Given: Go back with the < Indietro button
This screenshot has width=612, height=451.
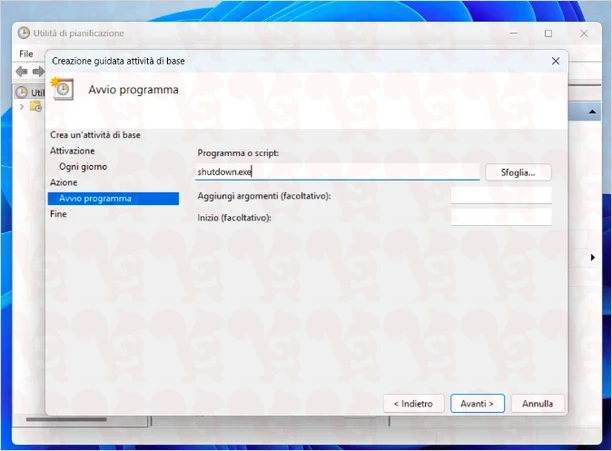Looking at the screenshot, I should click(413, 403).
